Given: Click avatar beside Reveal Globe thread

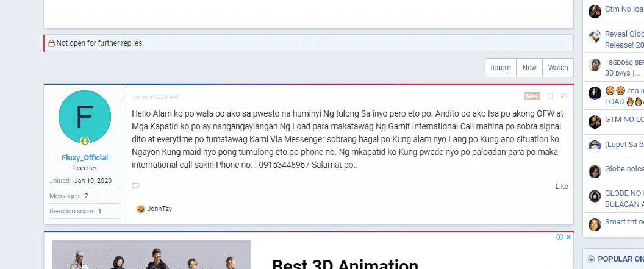Looking at the screenshot, I should click(595, 37).
